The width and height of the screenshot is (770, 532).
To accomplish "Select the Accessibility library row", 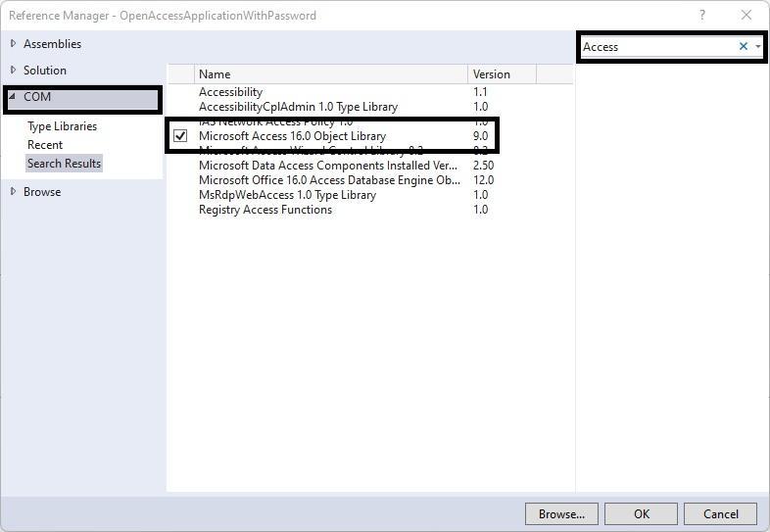I will [231, 92].
